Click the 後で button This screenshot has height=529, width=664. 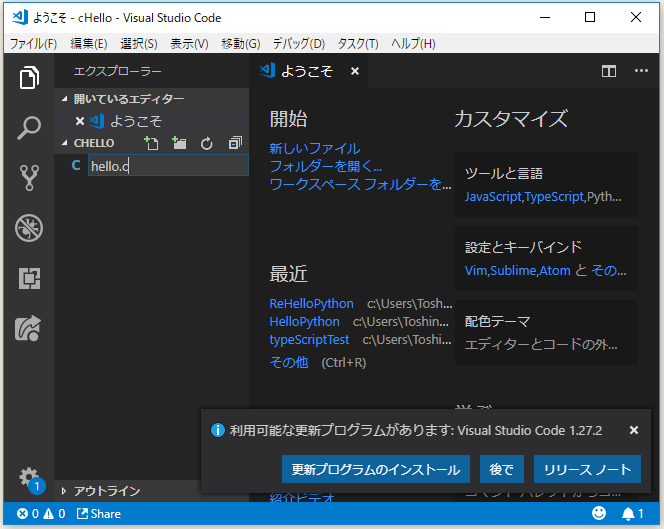[501, 469]
